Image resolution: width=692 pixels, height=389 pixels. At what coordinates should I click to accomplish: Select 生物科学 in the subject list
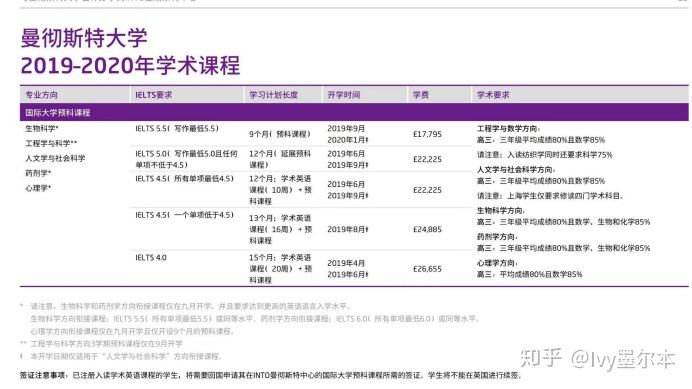(x=42, y=128)
